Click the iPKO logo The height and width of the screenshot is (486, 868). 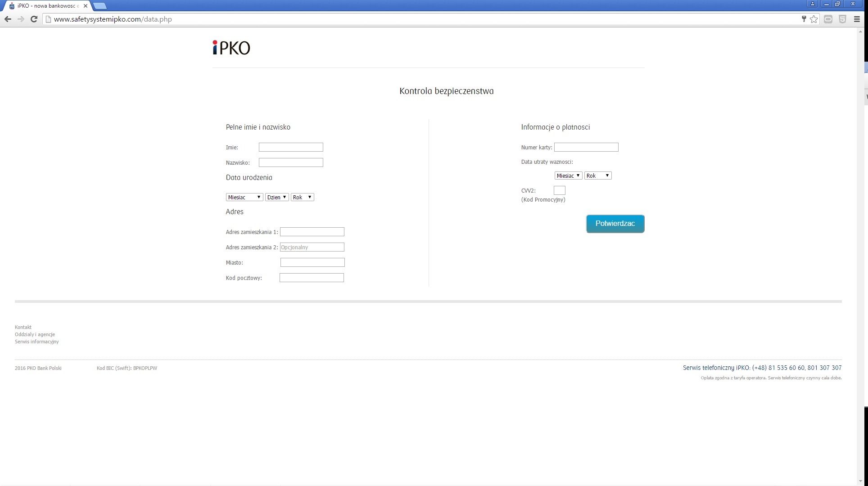click(231, 48)
